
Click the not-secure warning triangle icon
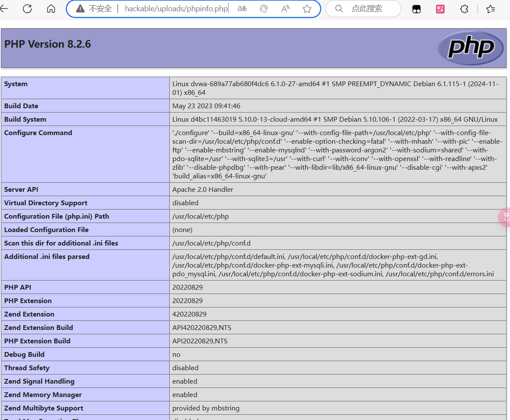tap(80, 9)
